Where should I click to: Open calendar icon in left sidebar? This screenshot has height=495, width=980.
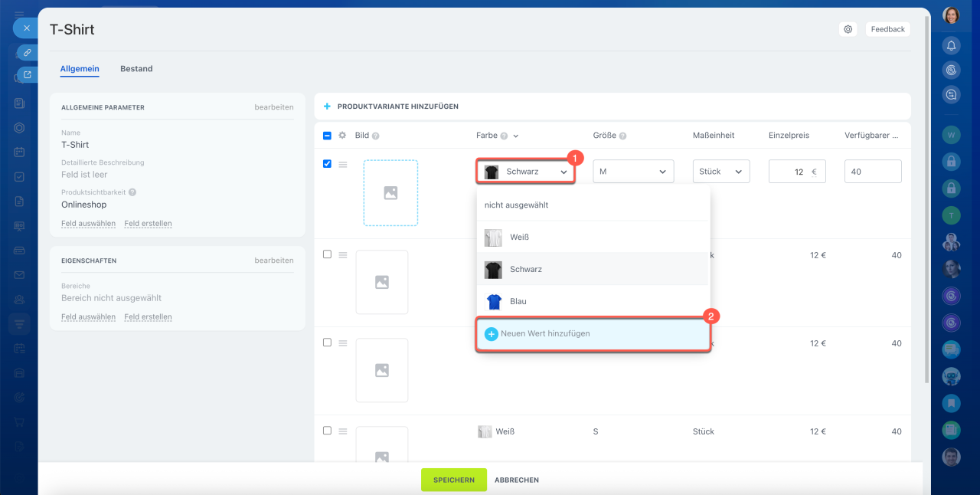(x=19, y=152)
